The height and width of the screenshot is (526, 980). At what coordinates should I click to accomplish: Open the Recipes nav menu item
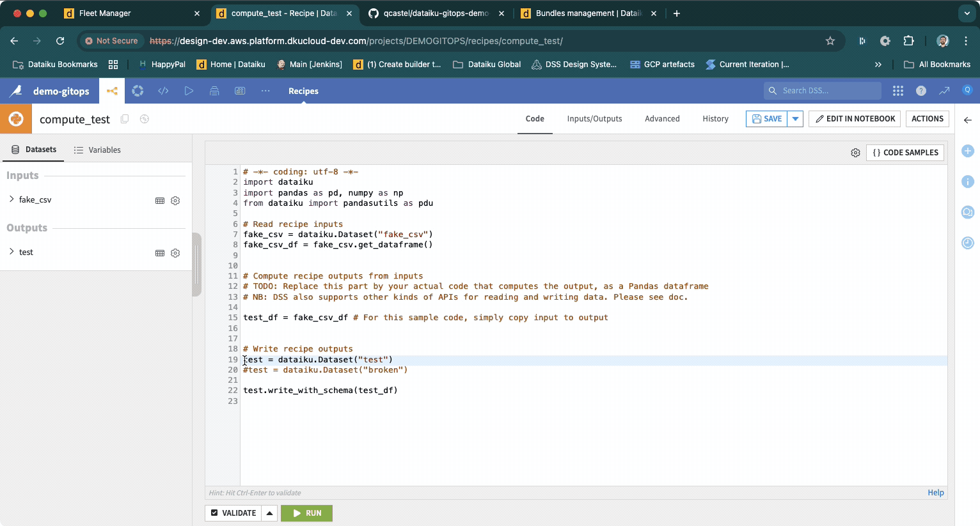point(303,91)
